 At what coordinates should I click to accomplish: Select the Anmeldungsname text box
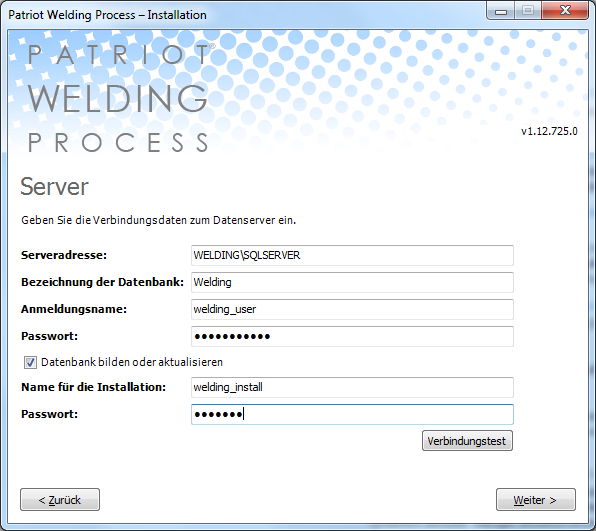352,309
